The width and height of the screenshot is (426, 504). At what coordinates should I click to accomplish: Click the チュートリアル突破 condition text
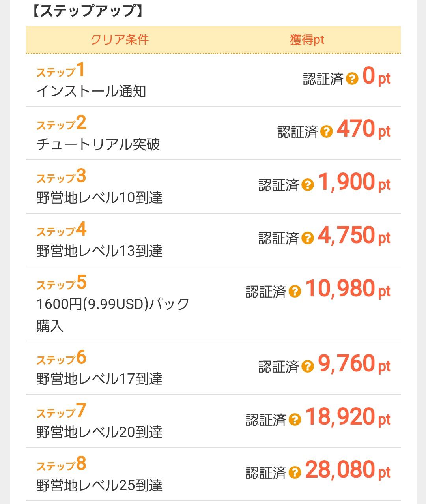[98, 144]
